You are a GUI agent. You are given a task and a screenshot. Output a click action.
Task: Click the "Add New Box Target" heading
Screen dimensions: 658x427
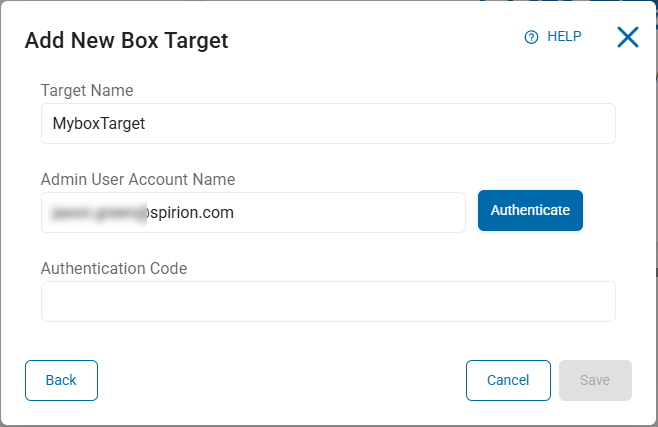pyautogui.click(x=127, y=40)
